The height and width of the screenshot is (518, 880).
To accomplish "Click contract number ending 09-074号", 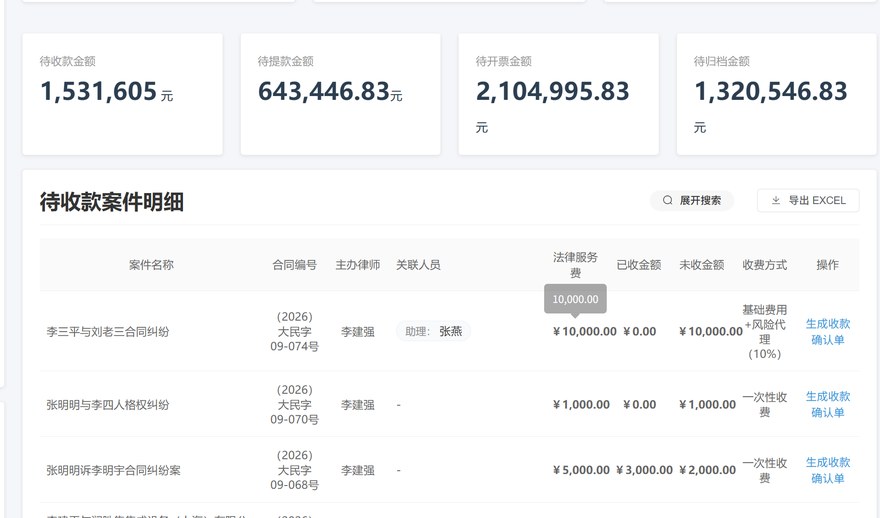I will pos(294,332).
